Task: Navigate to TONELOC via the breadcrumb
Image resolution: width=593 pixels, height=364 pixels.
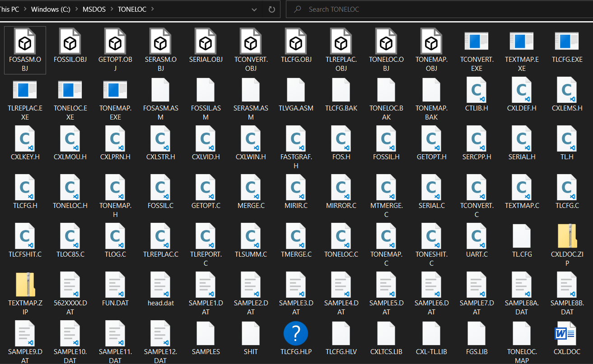Action: tap(132, 9)
